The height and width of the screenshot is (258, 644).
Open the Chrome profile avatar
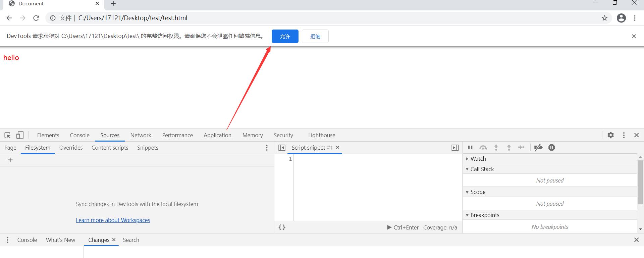(x=621, y=18)
